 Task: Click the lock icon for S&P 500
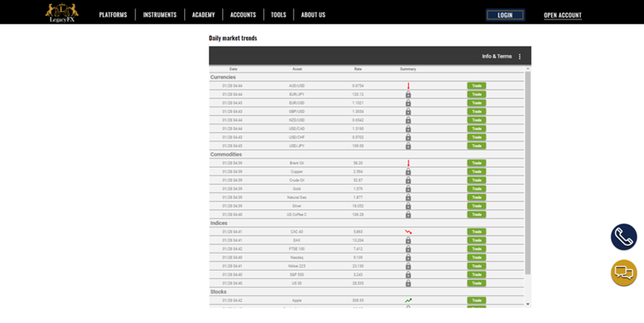coord(408,275)
